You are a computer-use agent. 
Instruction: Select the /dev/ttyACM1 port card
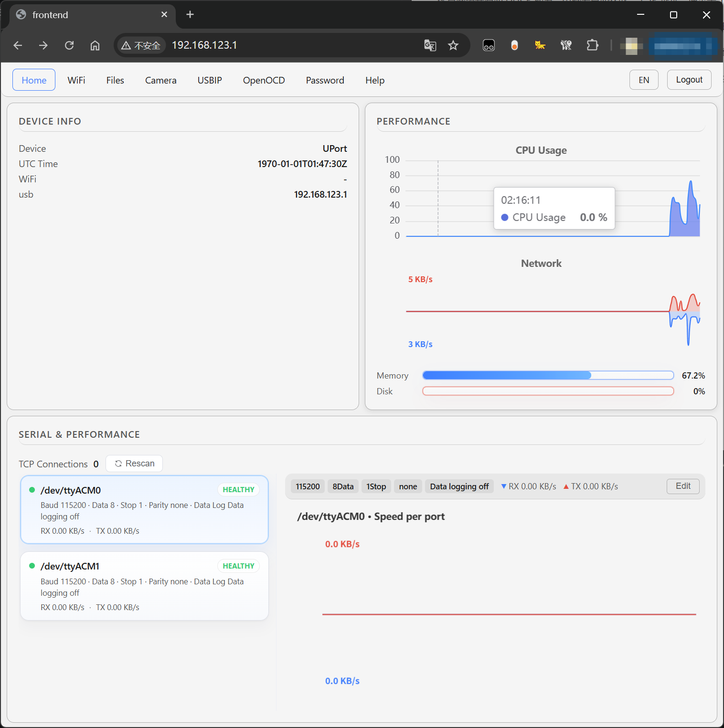pyautogui.click(x=144, y=586)
